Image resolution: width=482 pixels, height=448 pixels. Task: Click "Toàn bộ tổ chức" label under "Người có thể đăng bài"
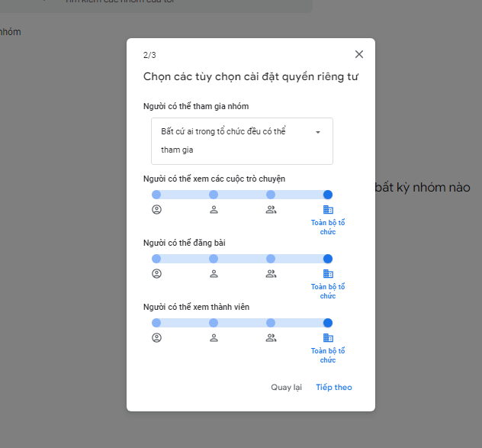pyautogui.click(x=328, y=291)
